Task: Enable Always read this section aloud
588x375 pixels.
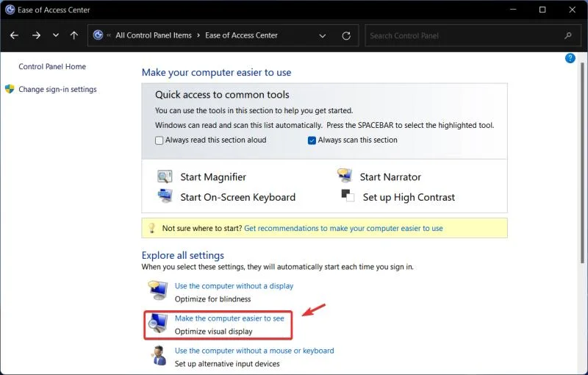Action: click(x=159, y=140)
